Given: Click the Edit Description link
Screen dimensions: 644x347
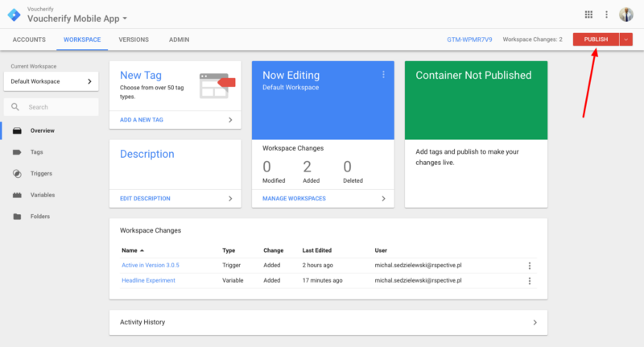Looking at the screenshot, I should (145, 199).
